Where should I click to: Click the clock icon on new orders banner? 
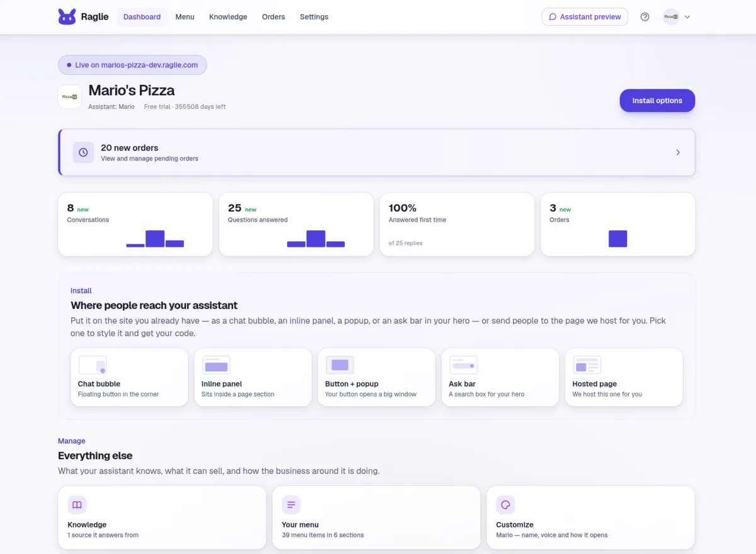(x=83, y=152)
